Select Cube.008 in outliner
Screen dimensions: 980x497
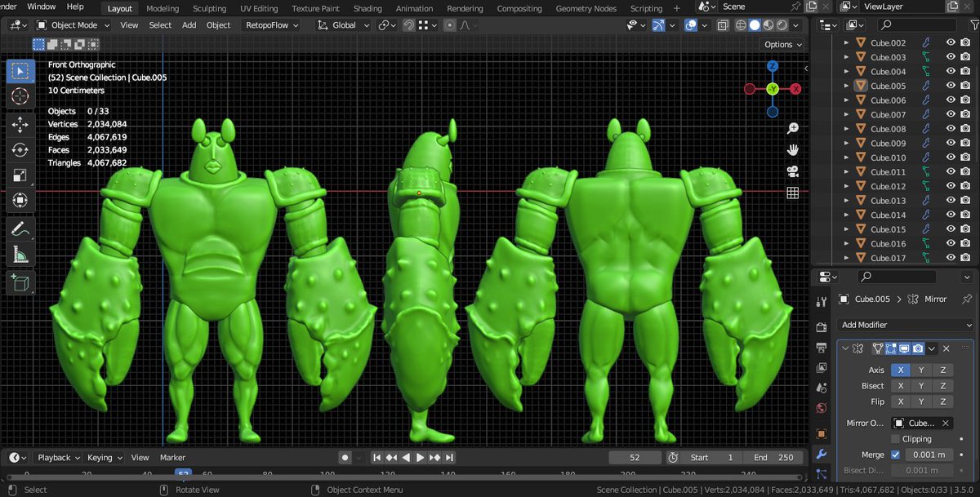click(888, 129)
